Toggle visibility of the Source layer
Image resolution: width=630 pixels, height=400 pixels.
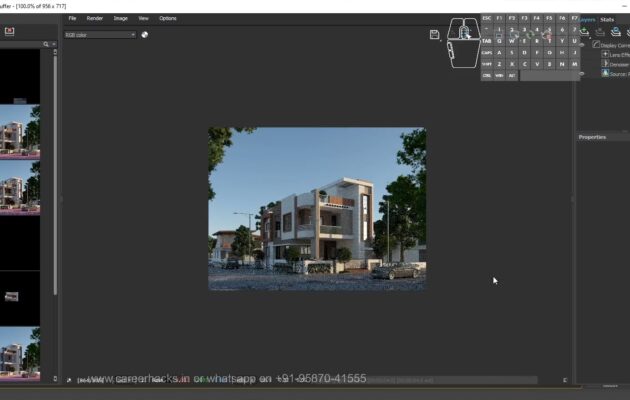point(583,73)
